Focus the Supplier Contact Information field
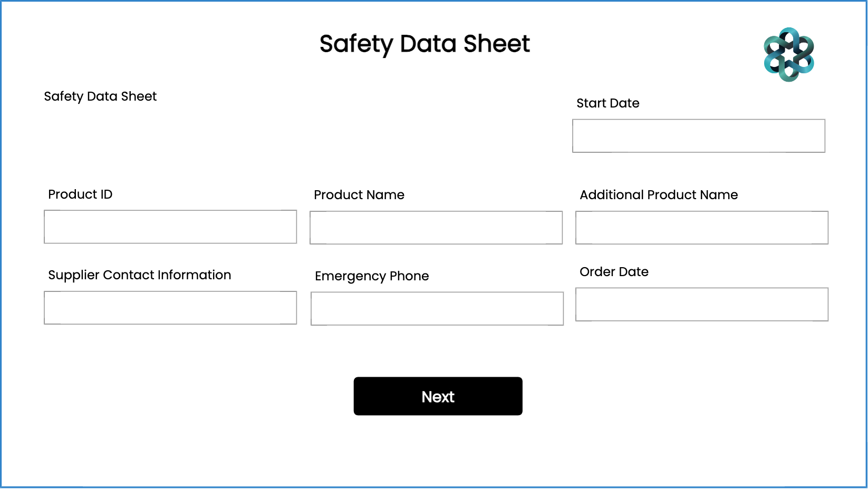Viewport: 868px width, 489px height. [170, 308]
